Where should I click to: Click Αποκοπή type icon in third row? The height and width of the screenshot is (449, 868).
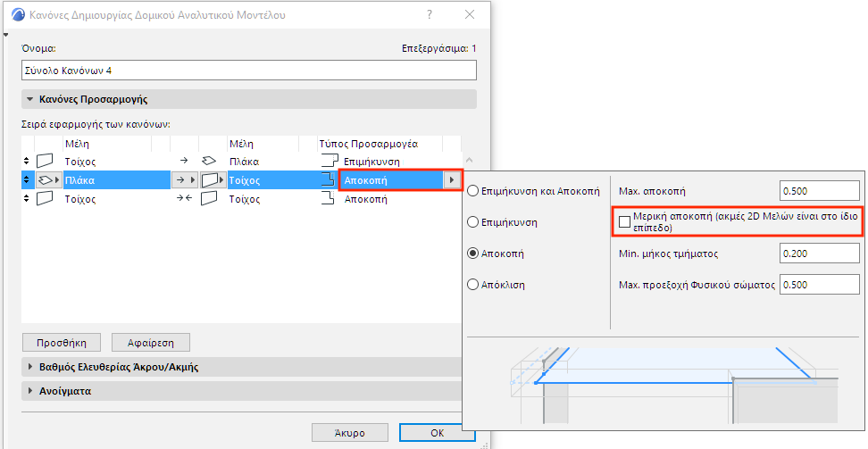pos(329,199)
